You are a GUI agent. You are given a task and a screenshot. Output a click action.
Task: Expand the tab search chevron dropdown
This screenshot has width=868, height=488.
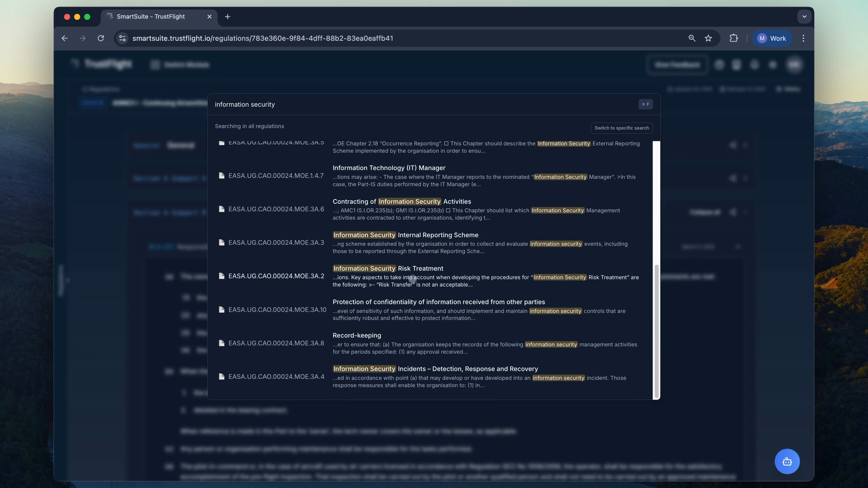804,17
